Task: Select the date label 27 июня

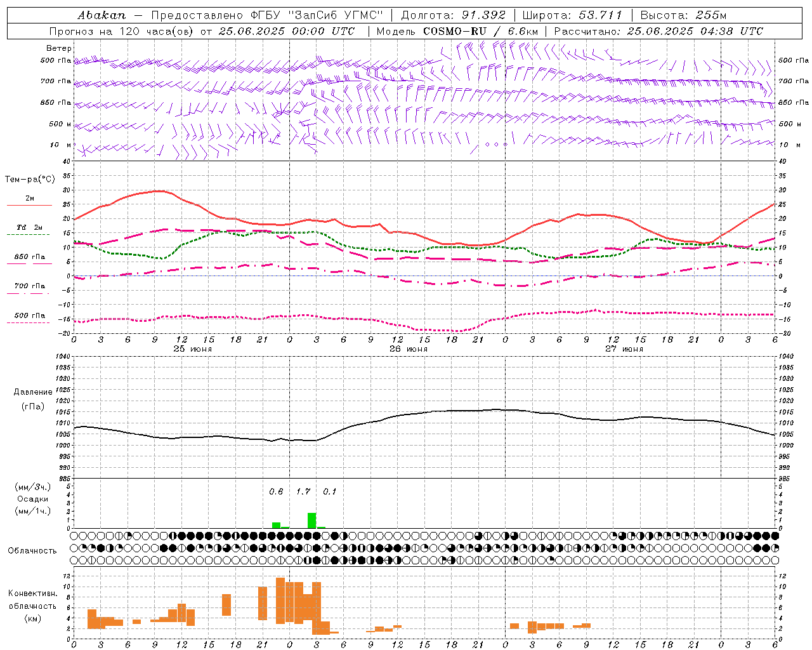Action: (x=624, y=349)
